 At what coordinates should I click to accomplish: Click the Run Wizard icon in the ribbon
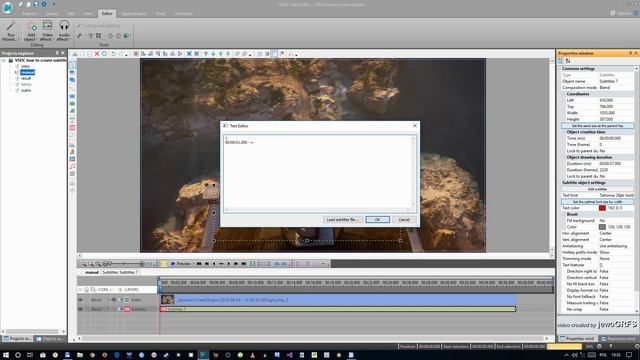[10, 31]
